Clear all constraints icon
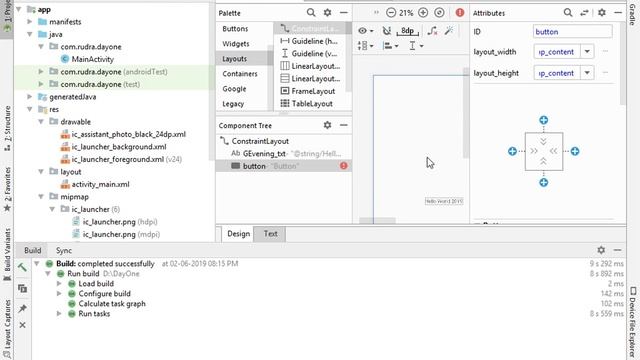 point(432,31)
